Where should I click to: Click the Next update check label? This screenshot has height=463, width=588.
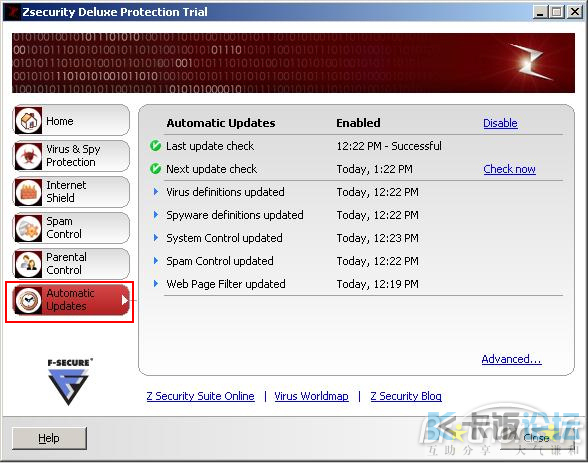pyautogui.click(x=212, y=169)
